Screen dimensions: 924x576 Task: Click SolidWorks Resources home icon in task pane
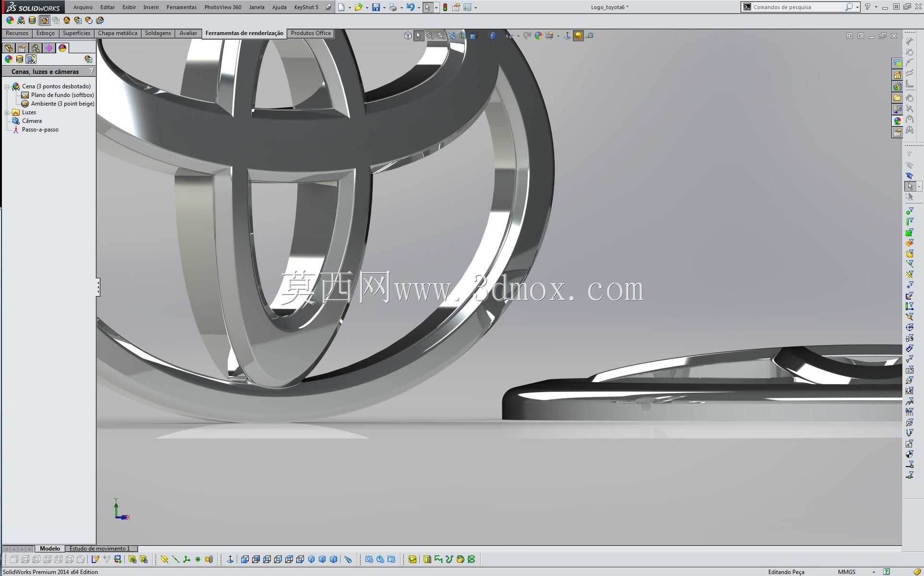tap(897, 75)
